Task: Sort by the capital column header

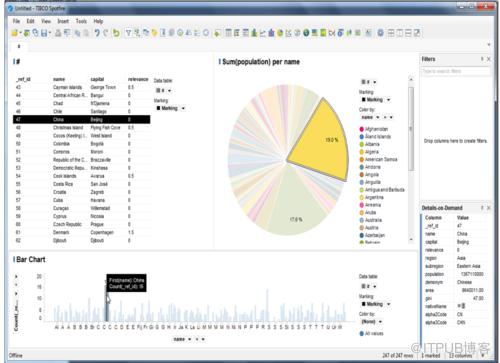Action: [x=97, y=79]
